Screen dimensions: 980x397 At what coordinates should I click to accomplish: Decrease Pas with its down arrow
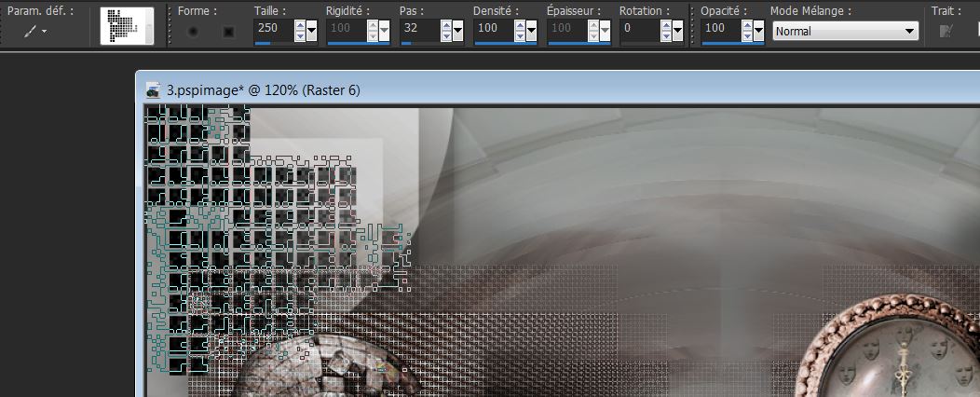click(446, 35)
